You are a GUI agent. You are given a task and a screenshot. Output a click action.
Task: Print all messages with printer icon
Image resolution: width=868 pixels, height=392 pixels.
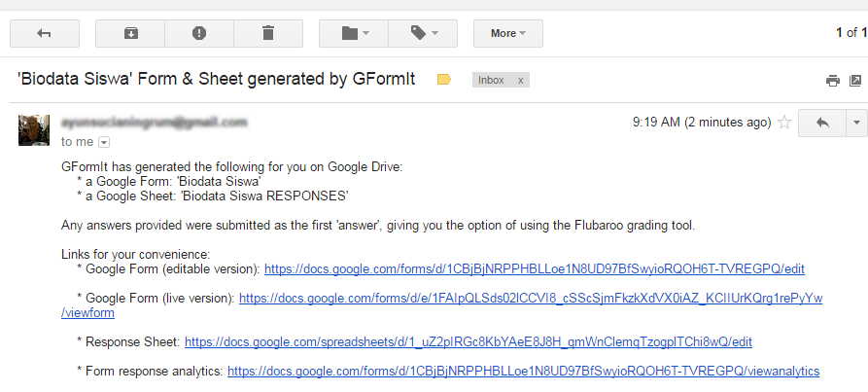click(x=832, y=81)
